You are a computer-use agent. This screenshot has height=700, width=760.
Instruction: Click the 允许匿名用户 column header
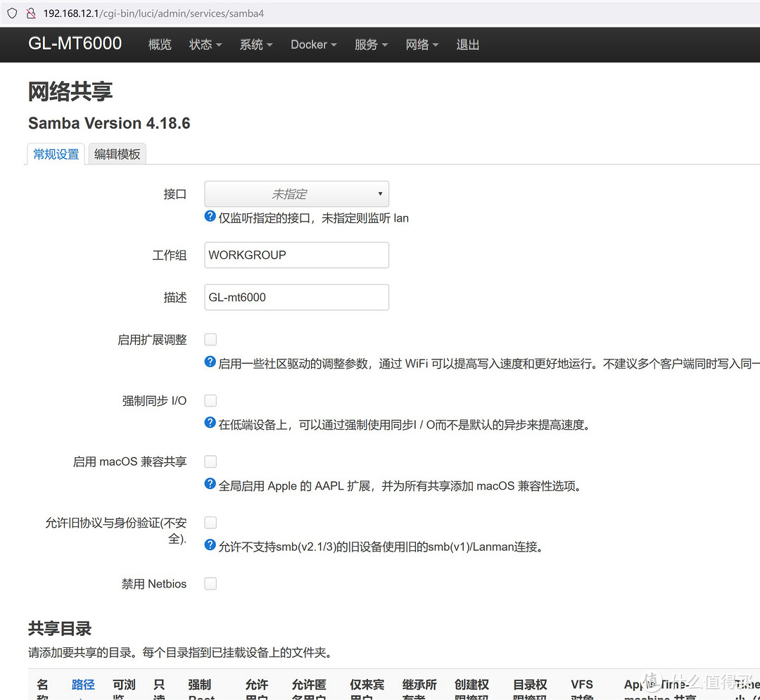coord(309,689)
